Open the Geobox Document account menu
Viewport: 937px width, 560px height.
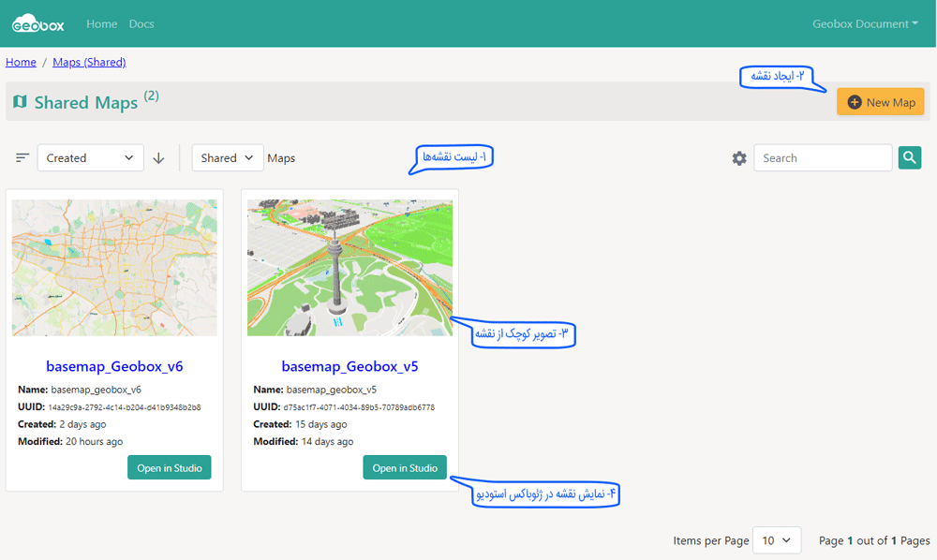coord(865,24)
